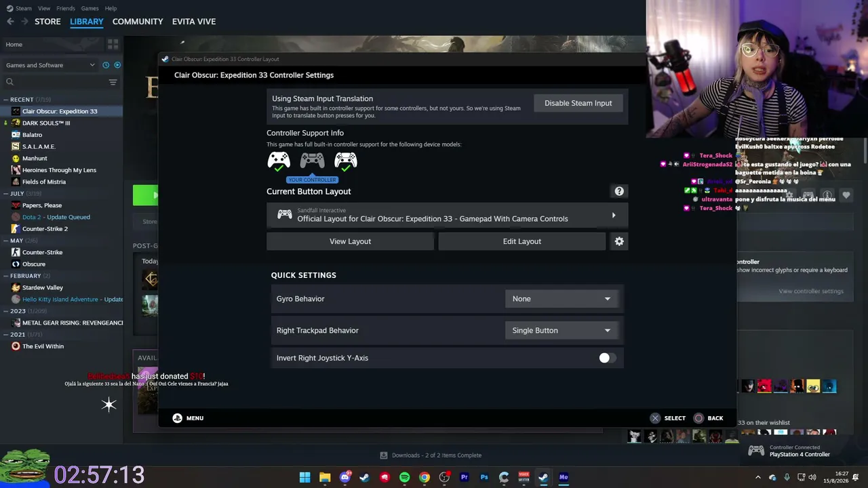
Task: Open File Explorer from the taskbar
Action: click(325, 477)
